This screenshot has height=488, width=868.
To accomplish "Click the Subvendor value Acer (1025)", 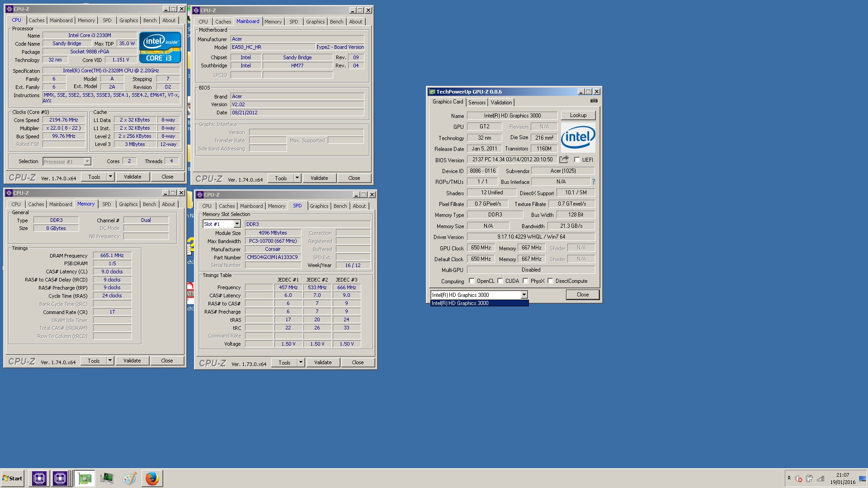I will tap(563, 171).
